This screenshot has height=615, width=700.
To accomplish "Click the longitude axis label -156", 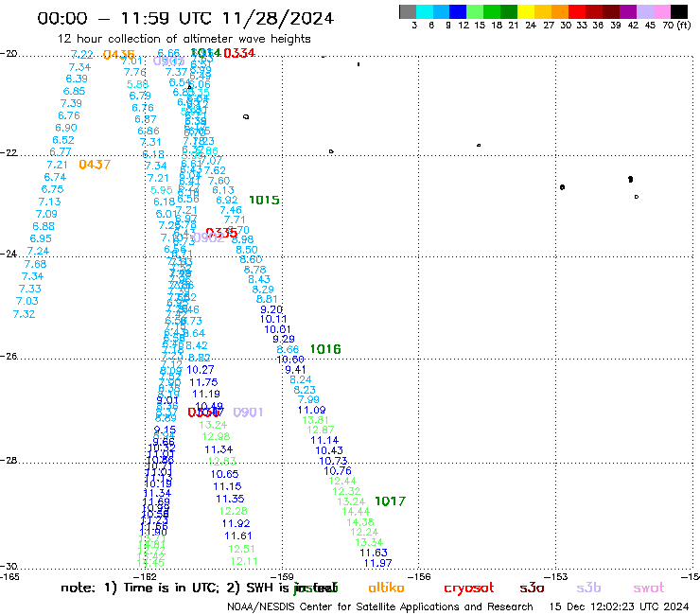I will point(421,577).
